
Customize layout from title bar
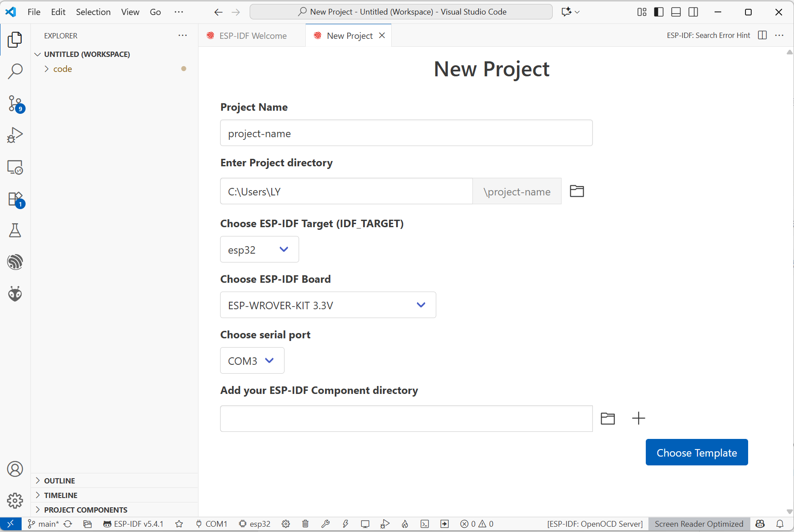tap(642, 12)
